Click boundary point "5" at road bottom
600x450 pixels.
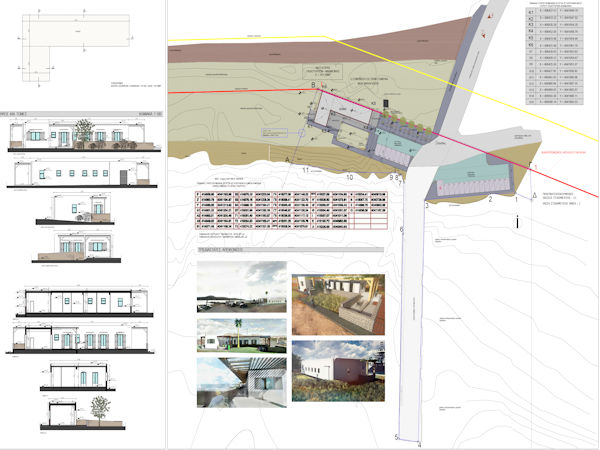(396, 437)
